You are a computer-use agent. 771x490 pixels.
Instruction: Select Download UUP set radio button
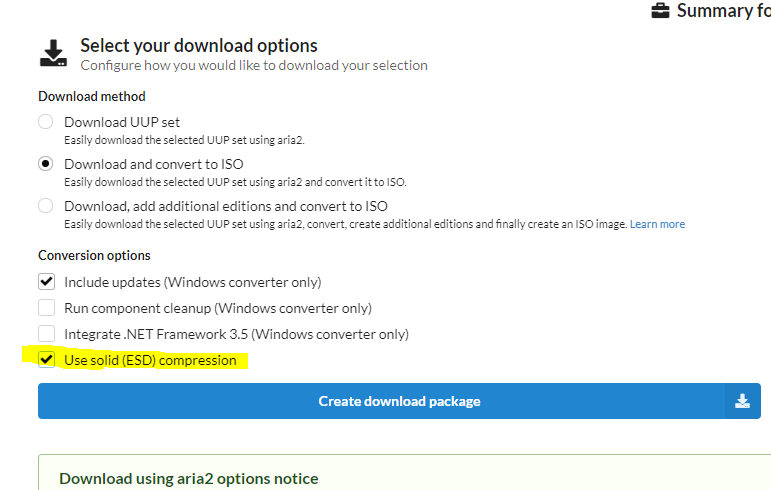pyautogui.click(x=46, y=122)
